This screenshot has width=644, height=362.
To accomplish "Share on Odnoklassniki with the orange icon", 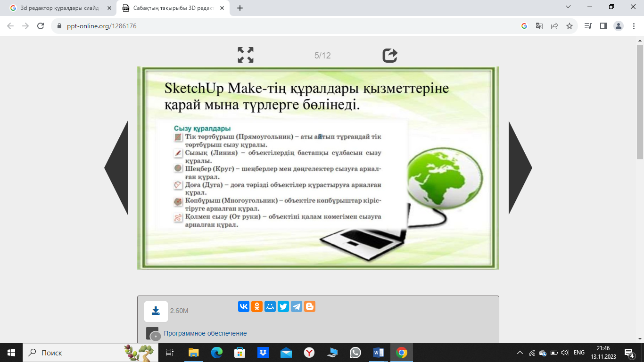I will tap(257, 306).
